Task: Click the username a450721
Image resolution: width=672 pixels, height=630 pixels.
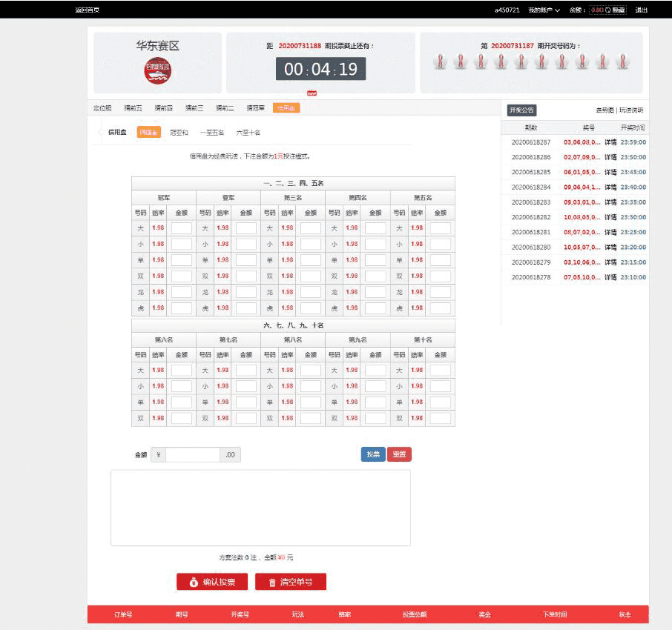Action: [x=507, y=10]
